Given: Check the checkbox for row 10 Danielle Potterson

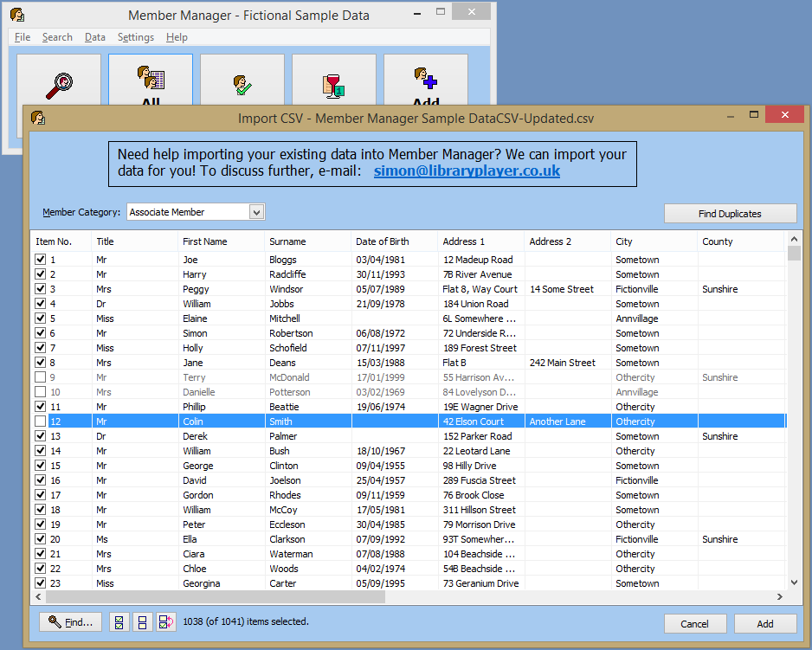Looking at the screenshot, I should [x=40, y=391].
